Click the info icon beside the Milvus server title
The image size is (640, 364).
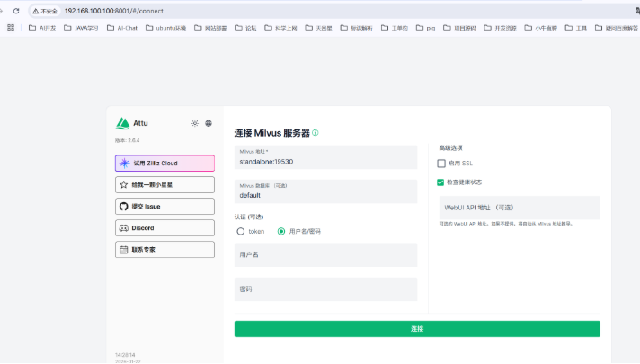click(315, 133)
